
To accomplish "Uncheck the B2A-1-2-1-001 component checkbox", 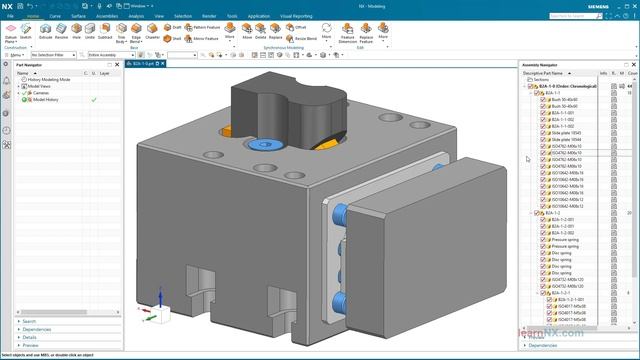I will pyautogui.click(x=549, y=300).
